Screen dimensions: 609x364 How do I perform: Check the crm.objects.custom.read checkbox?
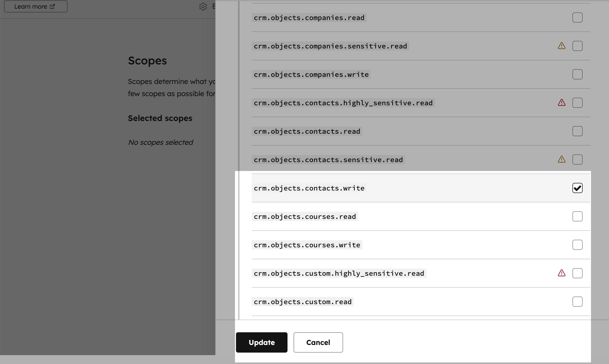[577, 302]
